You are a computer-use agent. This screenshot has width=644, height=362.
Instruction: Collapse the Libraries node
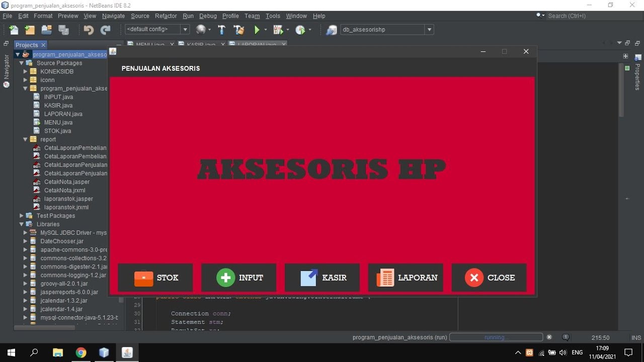(x=22, y=224)
